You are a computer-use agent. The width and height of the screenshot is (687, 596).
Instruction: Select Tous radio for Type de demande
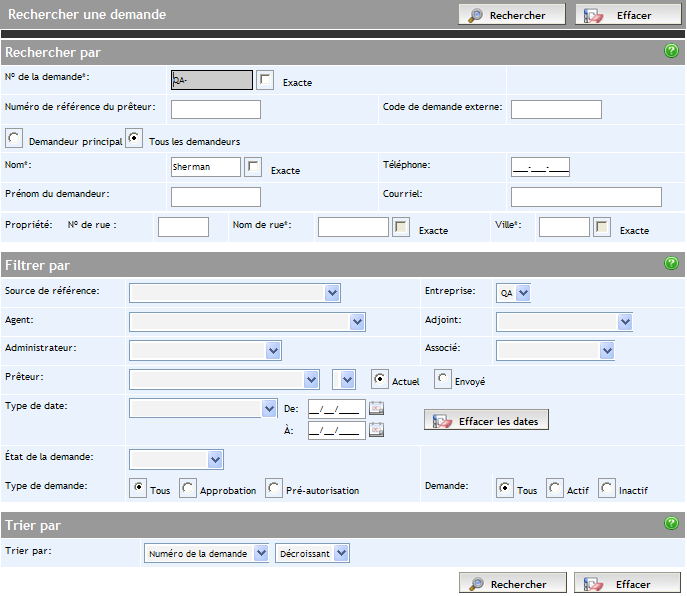click(138, 488)
